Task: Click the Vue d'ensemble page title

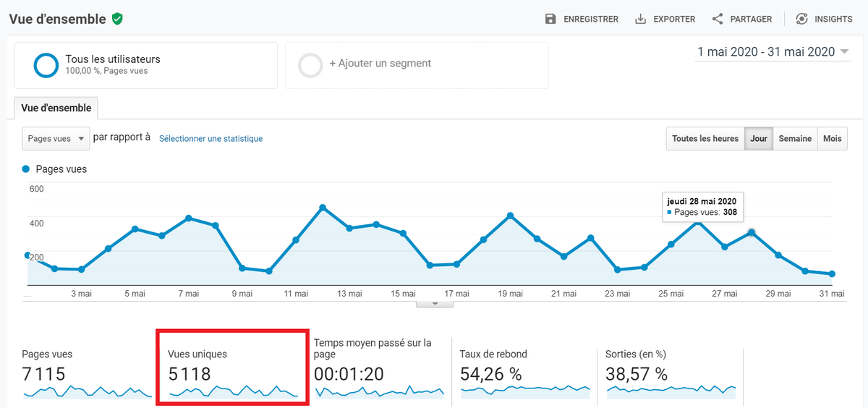Action: point(57,19)
